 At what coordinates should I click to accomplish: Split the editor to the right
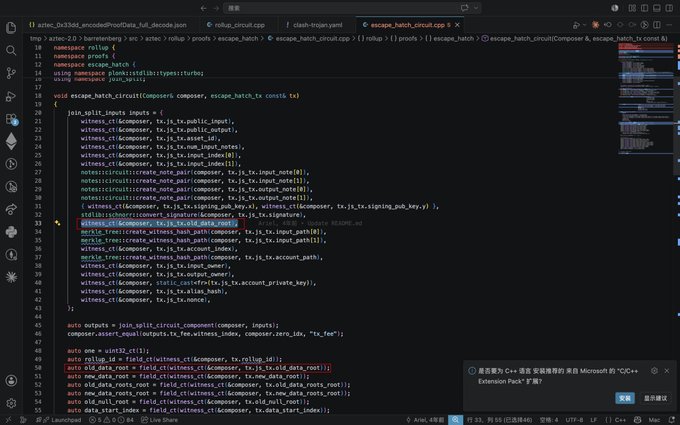[657, 25]
